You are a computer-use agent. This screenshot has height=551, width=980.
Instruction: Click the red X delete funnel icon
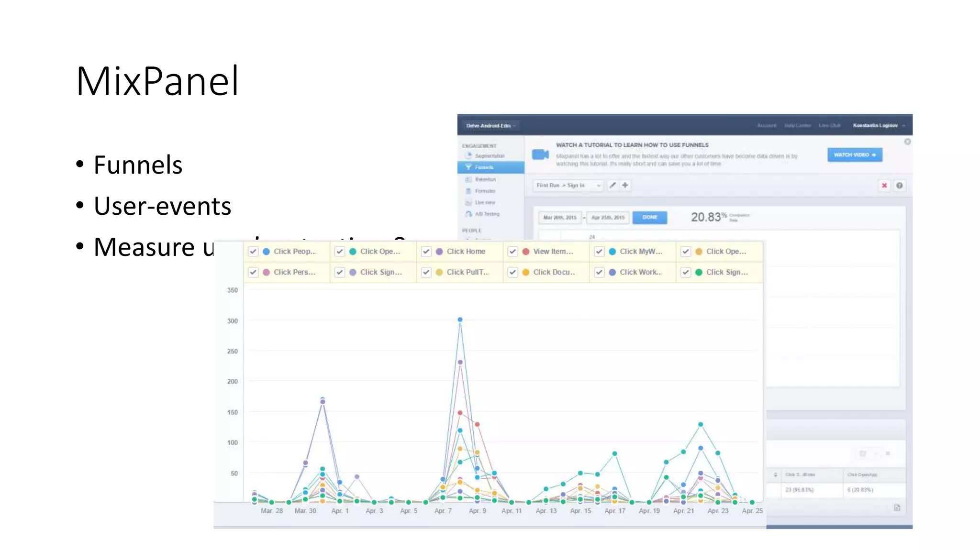coord(884,186)
